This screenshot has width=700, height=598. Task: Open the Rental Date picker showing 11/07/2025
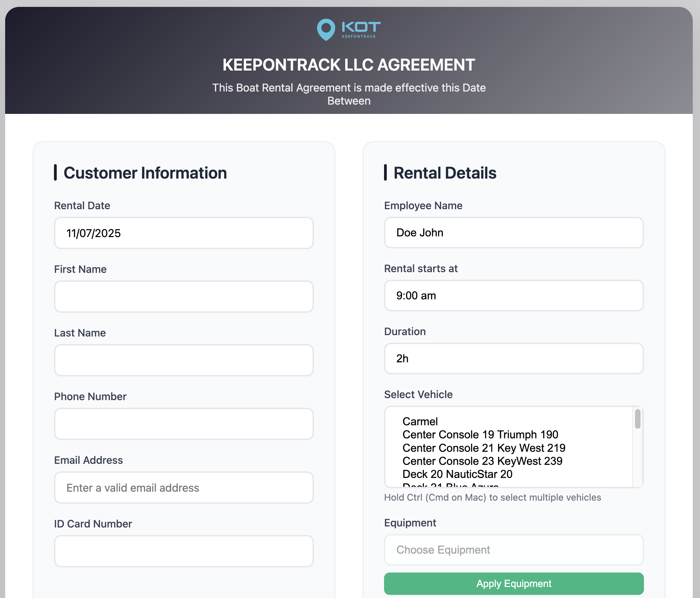(184, 233)
